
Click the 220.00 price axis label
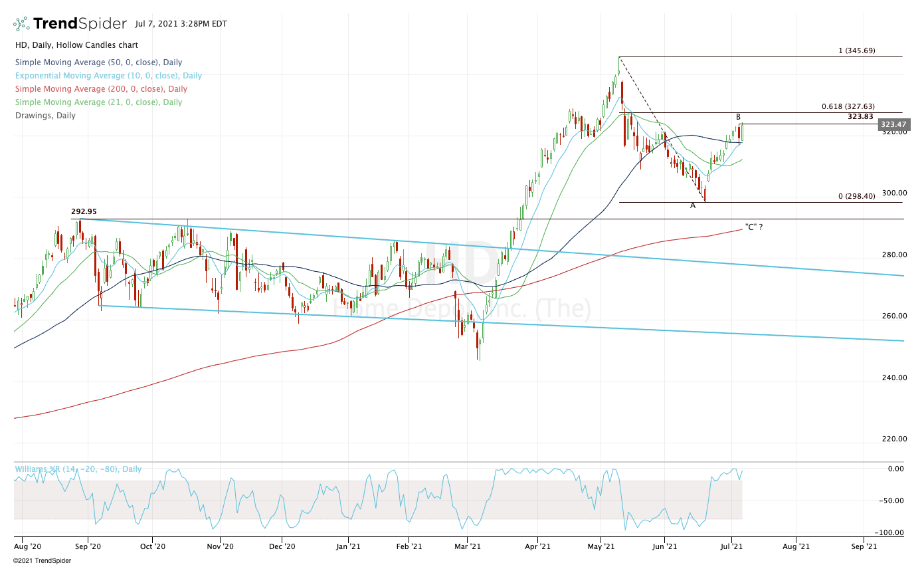(894, 439)
